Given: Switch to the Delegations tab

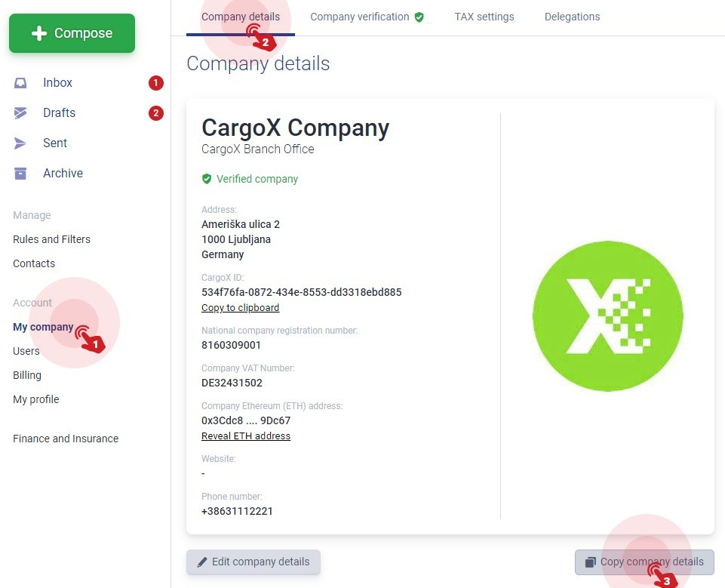Looking at the screenshot, I should 572,17.
